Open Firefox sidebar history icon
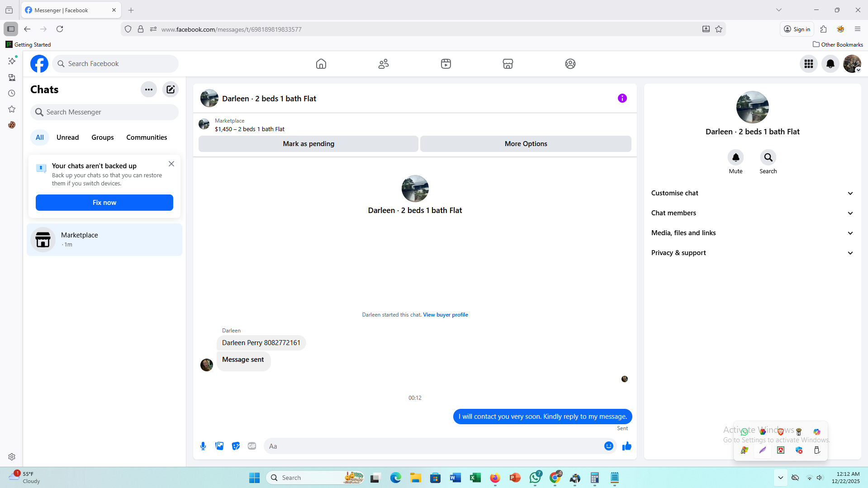Screen dimensions: 868x488 (x=12, y=93)
